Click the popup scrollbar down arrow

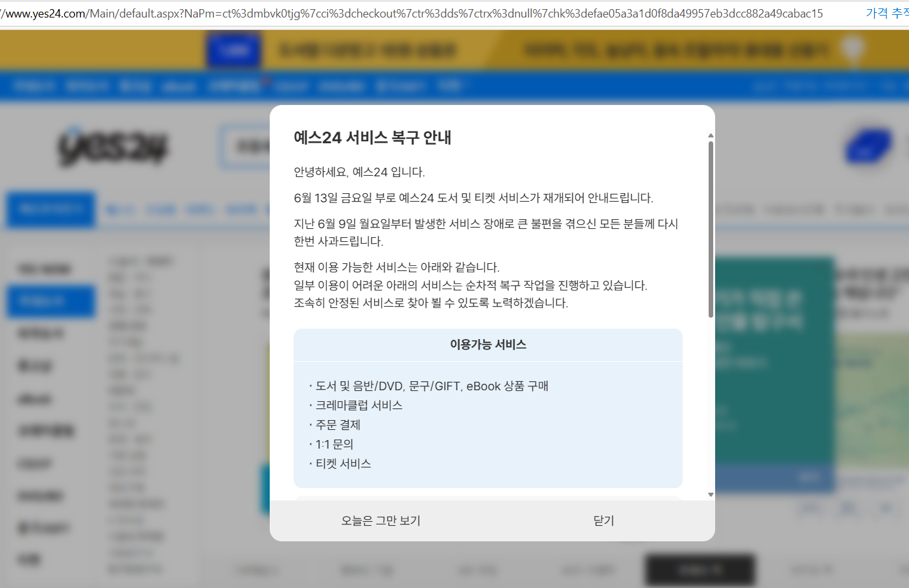pyautogui.click(x=711, y=494)
